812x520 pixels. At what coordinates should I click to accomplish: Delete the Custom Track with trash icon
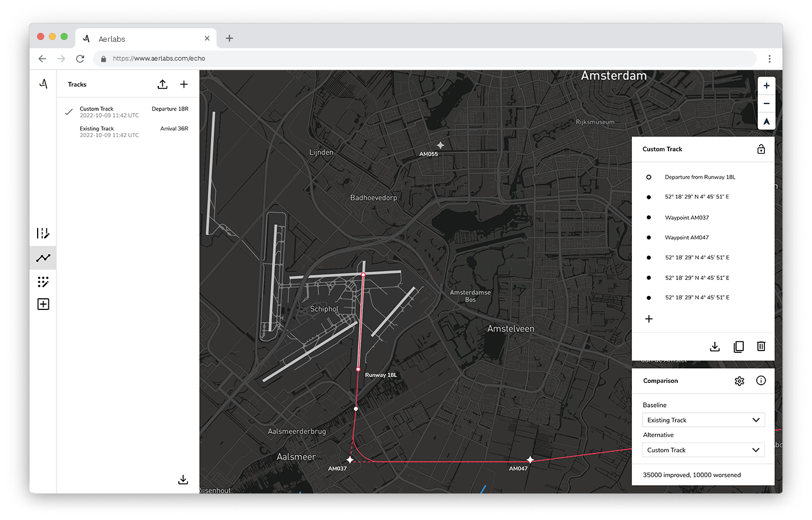761,346
